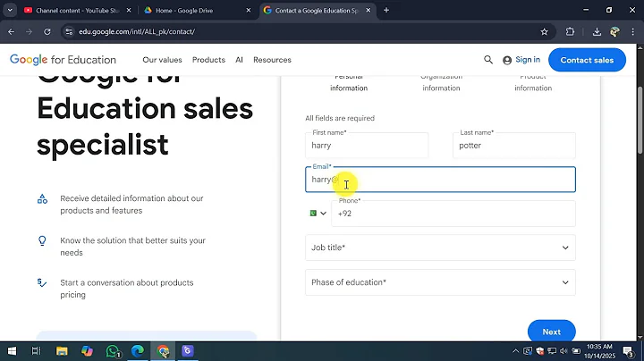Switch to Channel content YouTube Studio tab
Image resolution: width=644 pixels, height=361 pixels.
77,10
